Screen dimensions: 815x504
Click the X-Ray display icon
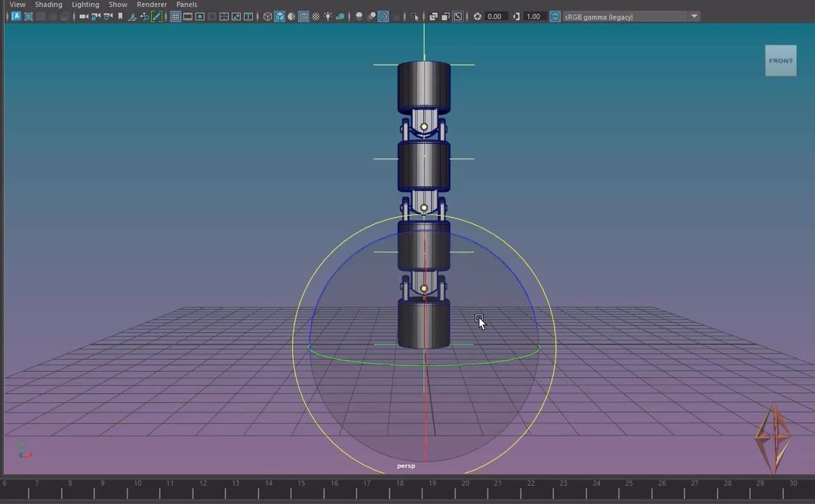[433, 17]
